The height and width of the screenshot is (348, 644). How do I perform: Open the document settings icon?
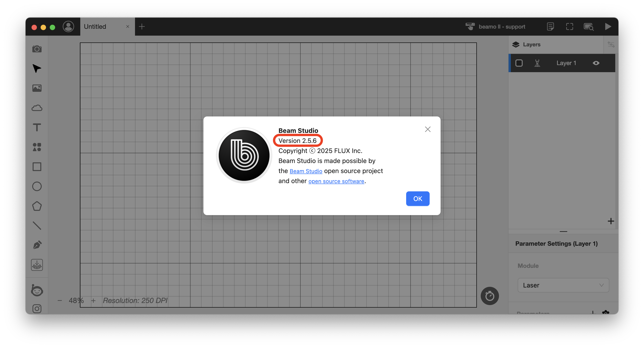coord(550,26)
